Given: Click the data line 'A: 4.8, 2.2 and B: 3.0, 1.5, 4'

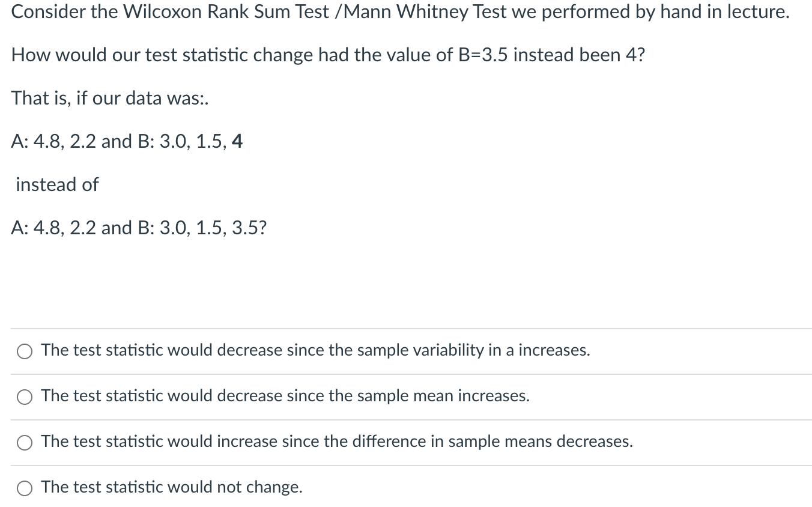Looking at the screenshot, I should (127, 142).
